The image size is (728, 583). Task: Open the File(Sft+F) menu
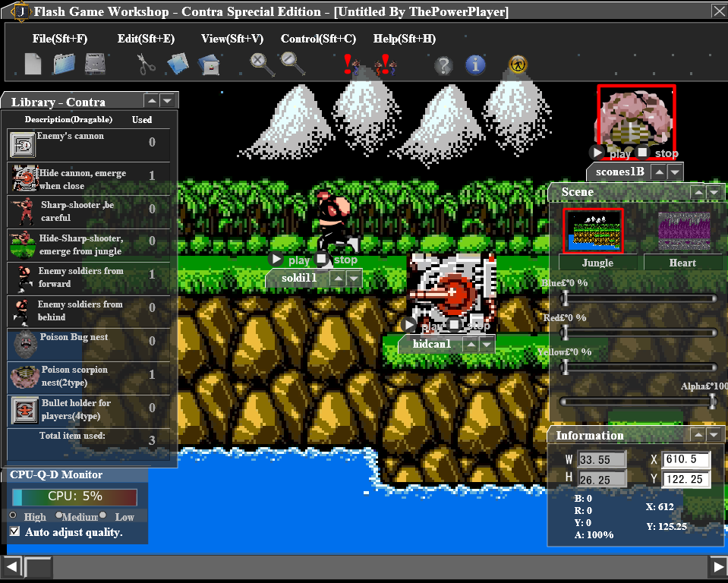point(60,39)
